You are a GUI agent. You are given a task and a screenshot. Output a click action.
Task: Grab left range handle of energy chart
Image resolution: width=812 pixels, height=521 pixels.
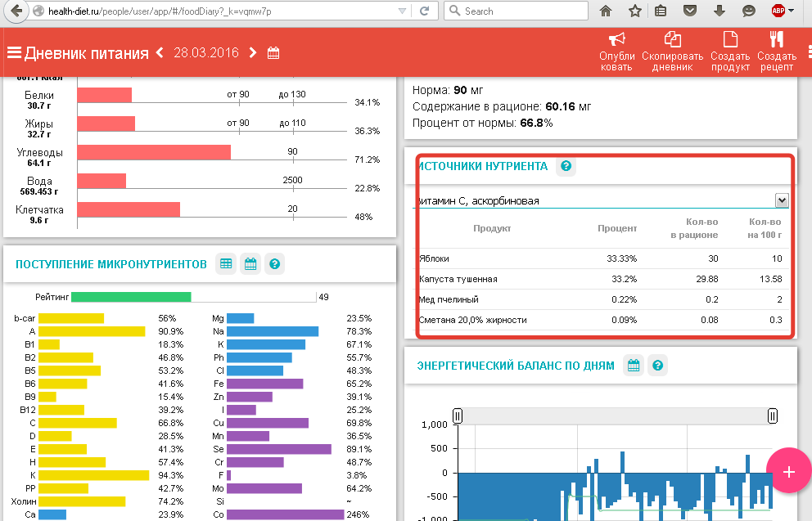458,416
